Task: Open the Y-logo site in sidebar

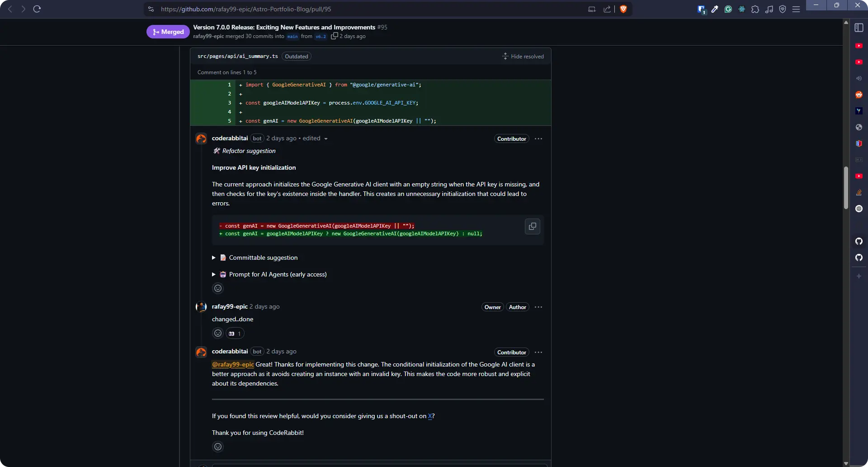Action: tap(859, 111)
